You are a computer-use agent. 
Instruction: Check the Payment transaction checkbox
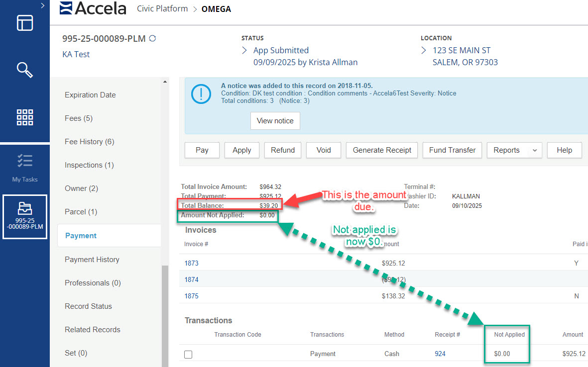[188, 355]
